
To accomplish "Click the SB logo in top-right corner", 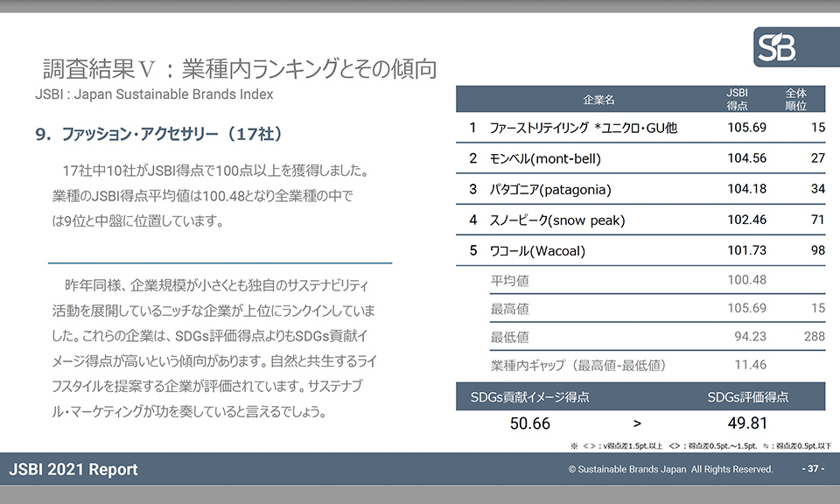I will [789, 47].
